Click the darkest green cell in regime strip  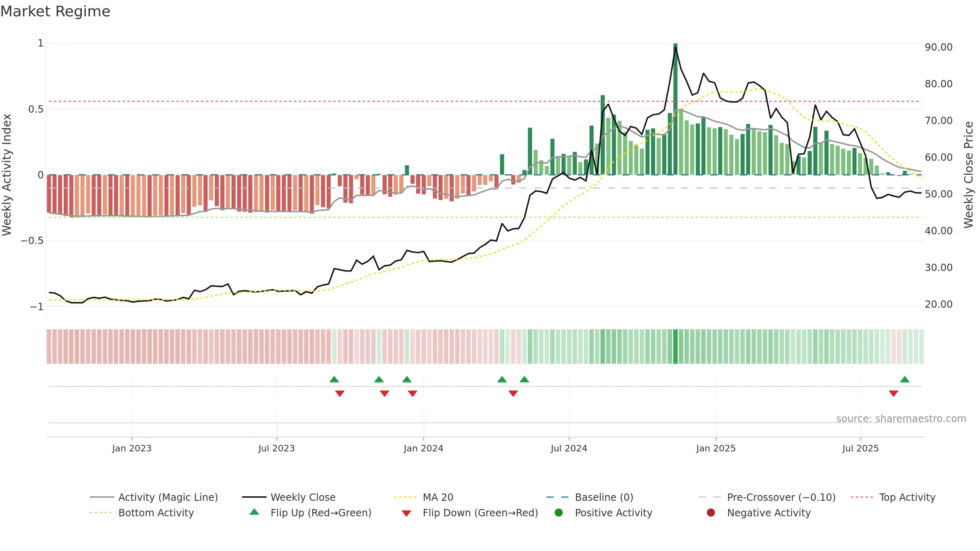pyautogui.click(x=675, y=347)
